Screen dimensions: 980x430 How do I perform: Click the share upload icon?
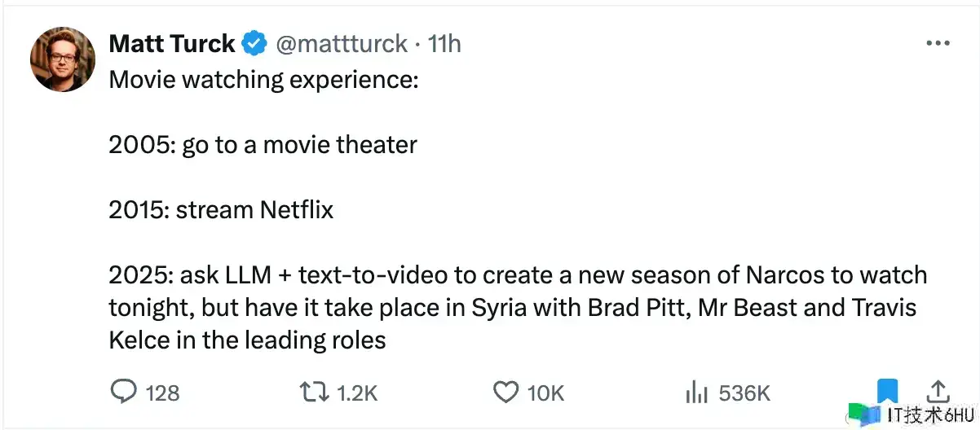click(x=938, y=391)
